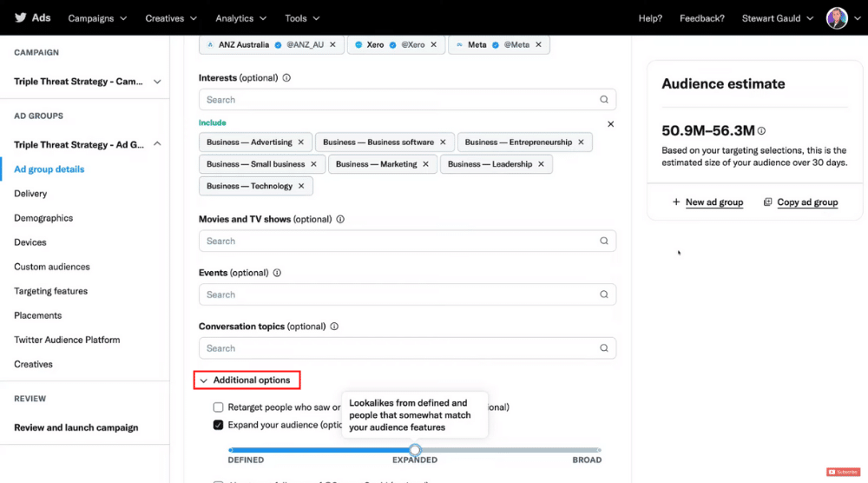Remove Business — Advertising interest
Image resolution: width=868 pixels, height=483 pixels.
point(301,142)
